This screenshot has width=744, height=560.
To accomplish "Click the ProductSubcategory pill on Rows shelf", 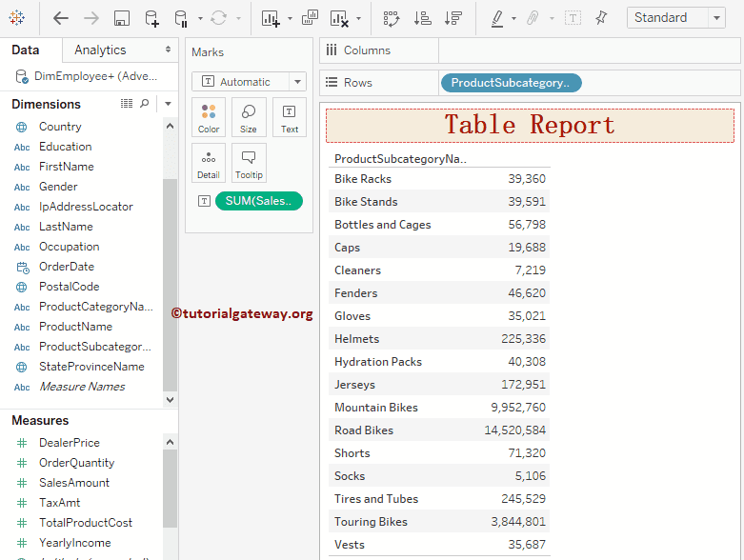I will tap(511, 83).
